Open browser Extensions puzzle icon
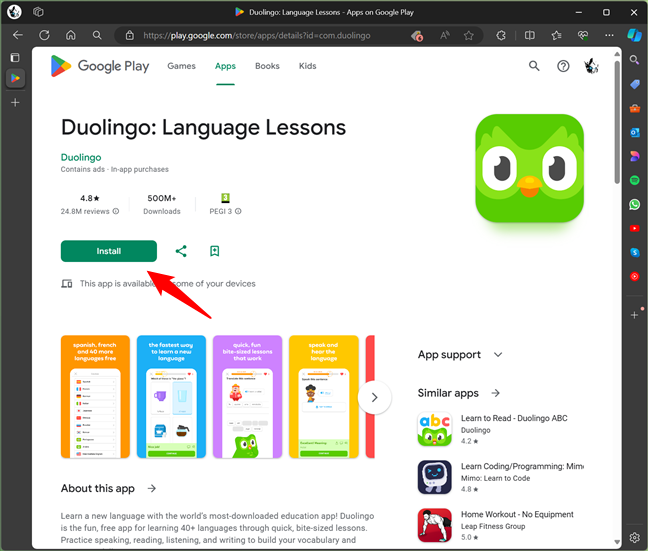The image size is (648, 551). [x=501, y=36]
